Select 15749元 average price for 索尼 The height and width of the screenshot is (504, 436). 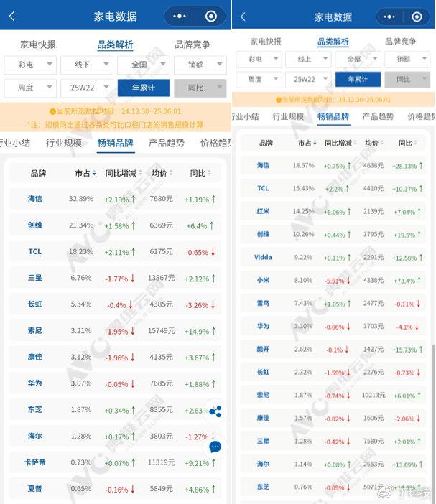tap(162, 330)
